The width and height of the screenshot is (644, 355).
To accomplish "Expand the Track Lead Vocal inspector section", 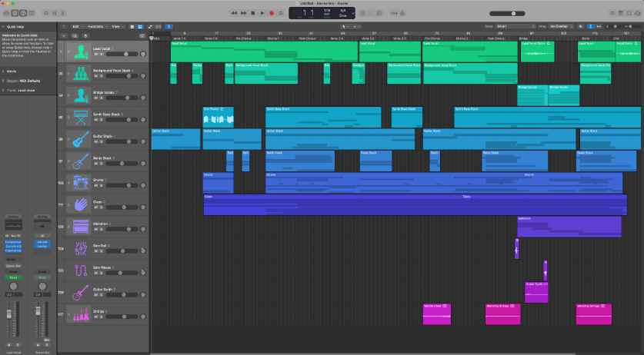I will pos(3,91).
